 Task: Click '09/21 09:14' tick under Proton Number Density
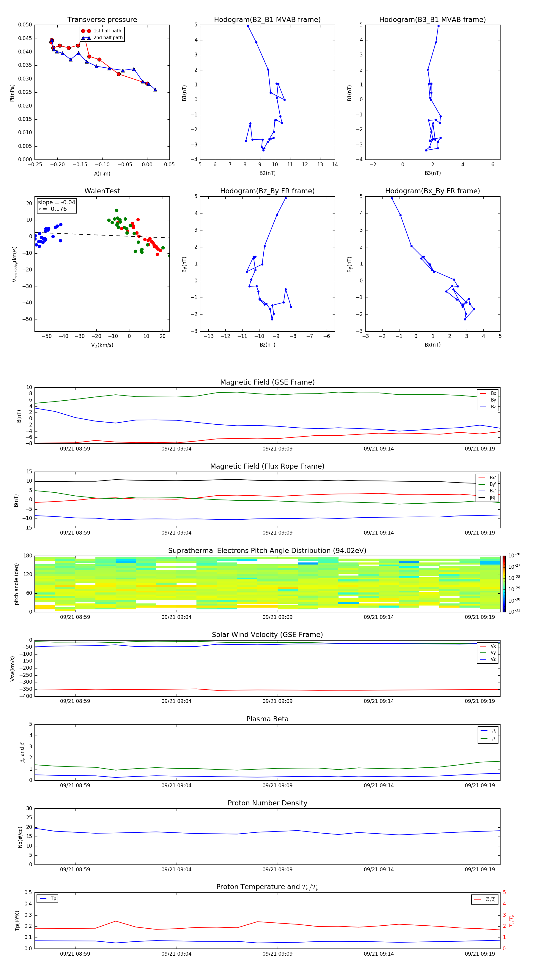[378, 869]
